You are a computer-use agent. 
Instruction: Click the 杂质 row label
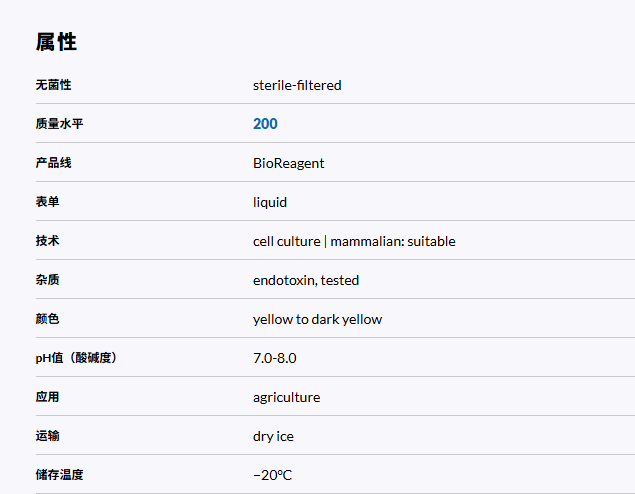47,280
